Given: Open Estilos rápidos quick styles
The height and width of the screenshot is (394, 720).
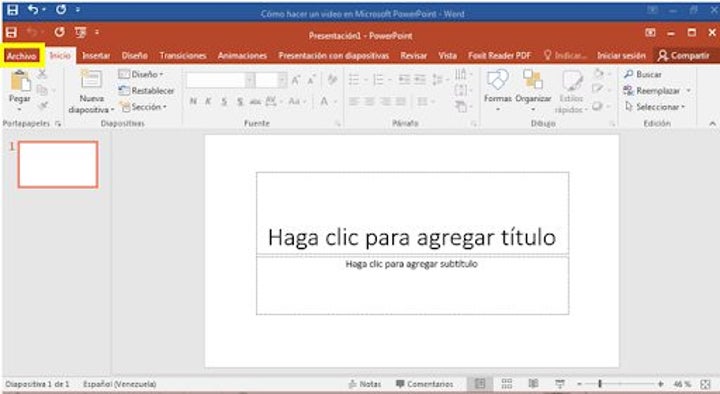Looking at the screenshot, I should 571,91.
